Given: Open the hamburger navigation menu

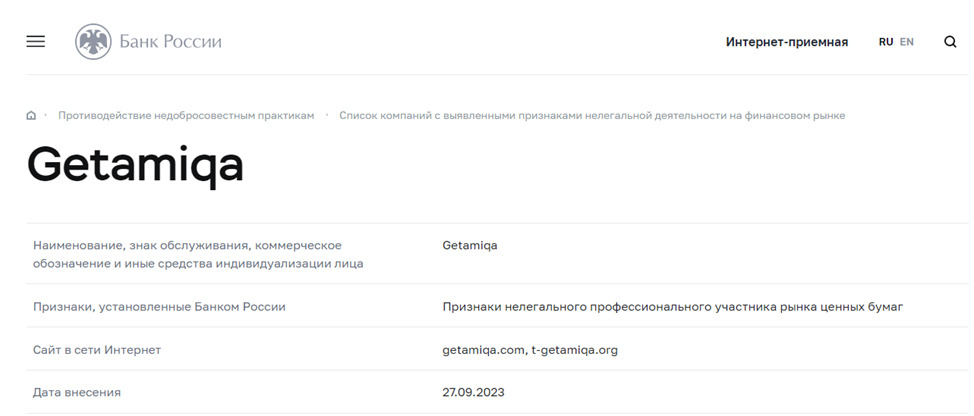Looking at the screenshot, I should coord(35,42).
